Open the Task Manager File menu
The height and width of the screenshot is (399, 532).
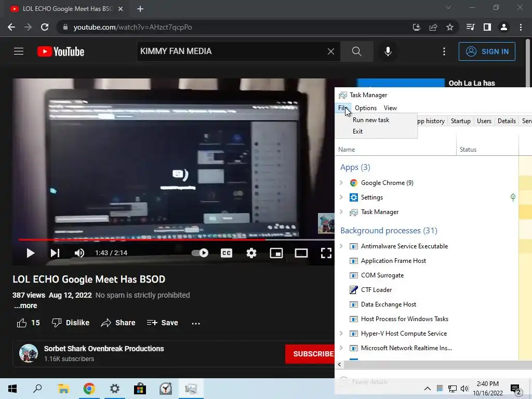coord(343,108)
